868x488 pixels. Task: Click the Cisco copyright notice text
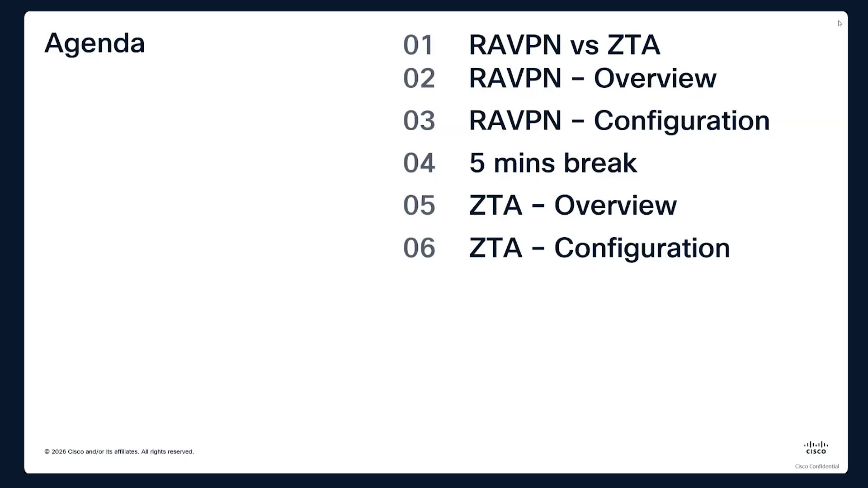pyautogui.click(x=119, y=451)
